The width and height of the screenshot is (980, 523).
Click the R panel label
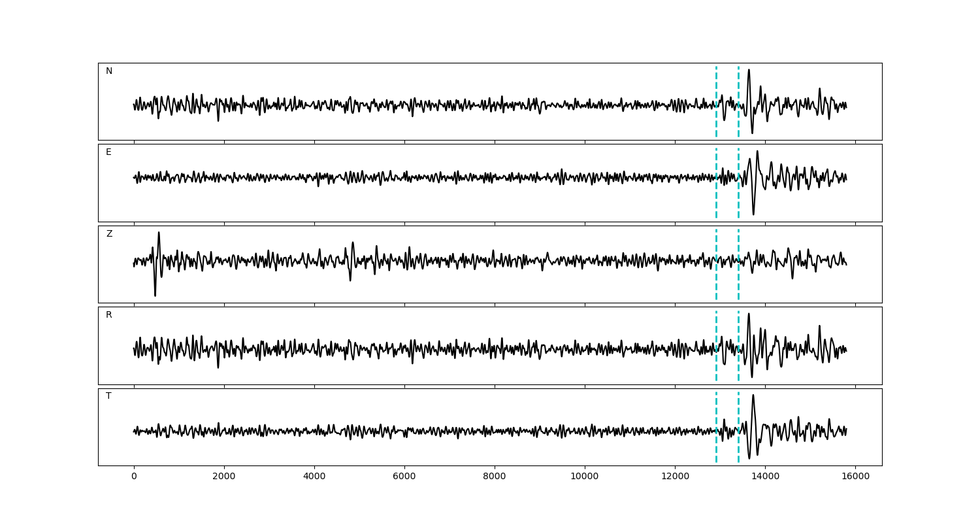click(109, 315)
